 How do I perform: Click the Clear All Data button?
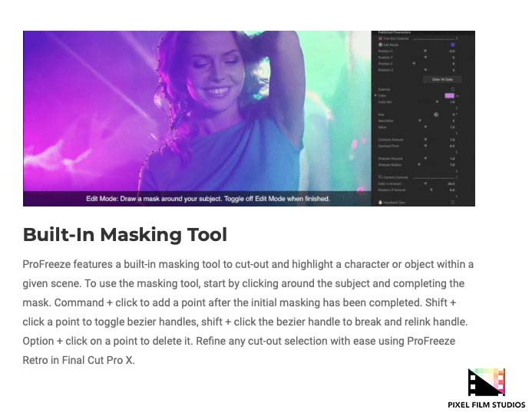click(442, 79)
